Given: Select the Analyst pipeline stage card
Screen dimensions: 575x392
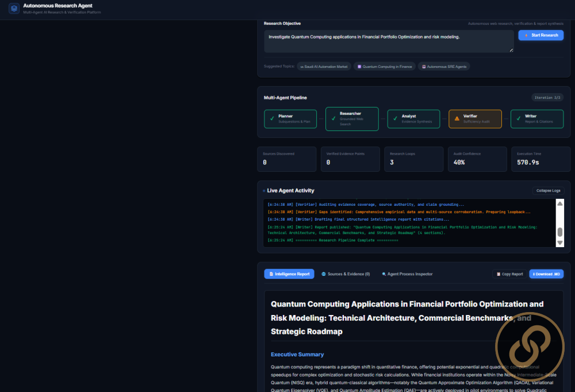Looking at the screenshot, I should [413, 119].
